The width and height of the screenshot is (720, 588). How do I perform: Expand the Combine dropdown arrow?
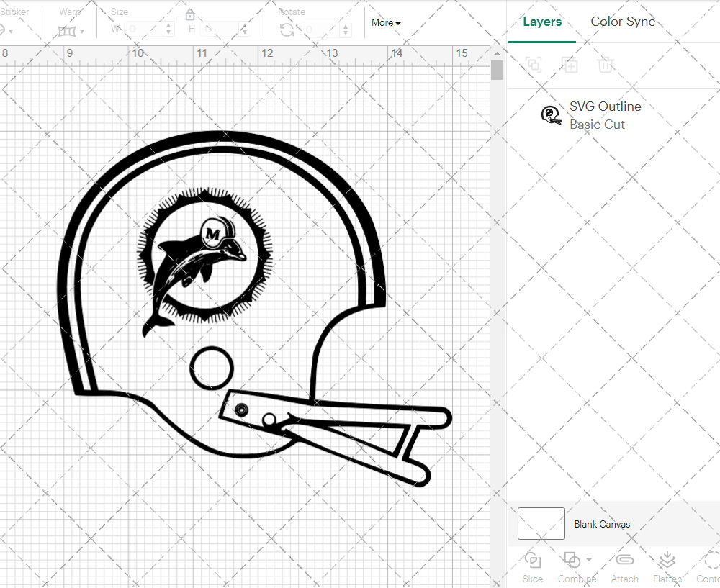click(589, 559)
